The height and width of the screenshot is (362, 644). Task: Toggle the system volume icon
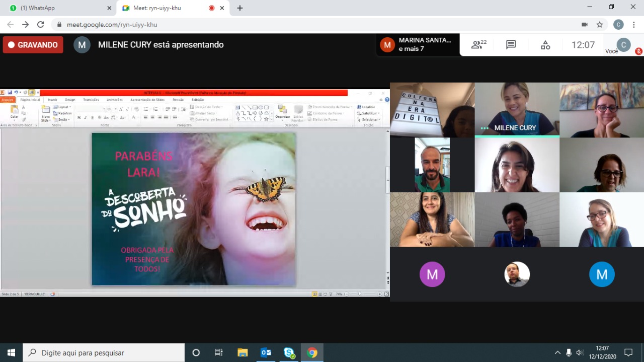tap(580, 352)
